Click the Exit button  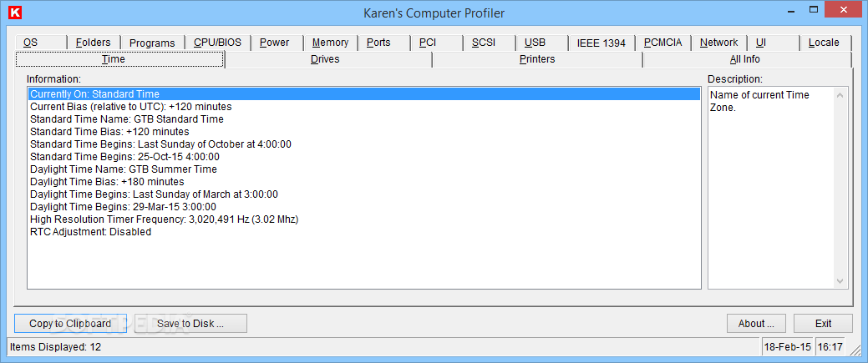tap(824, 324)
